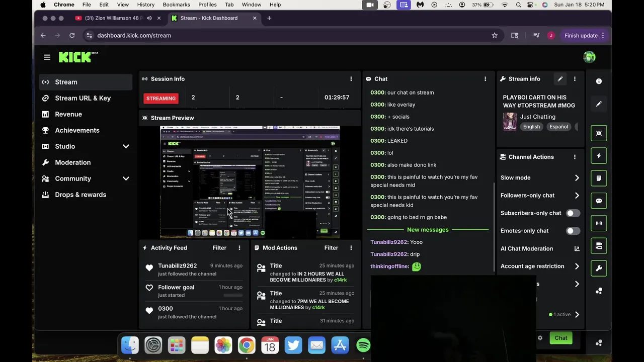The height and width of the screenshot is (362, 644).
Task: Click the Español language tag
Action: 558,127
